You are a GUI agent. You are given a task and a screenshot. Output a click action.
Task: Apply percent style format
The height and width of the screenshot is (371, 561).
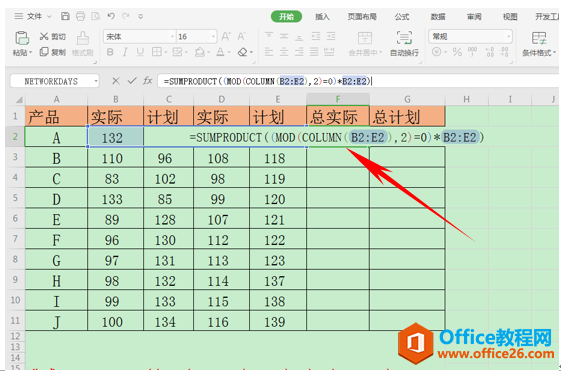(457, 52)
